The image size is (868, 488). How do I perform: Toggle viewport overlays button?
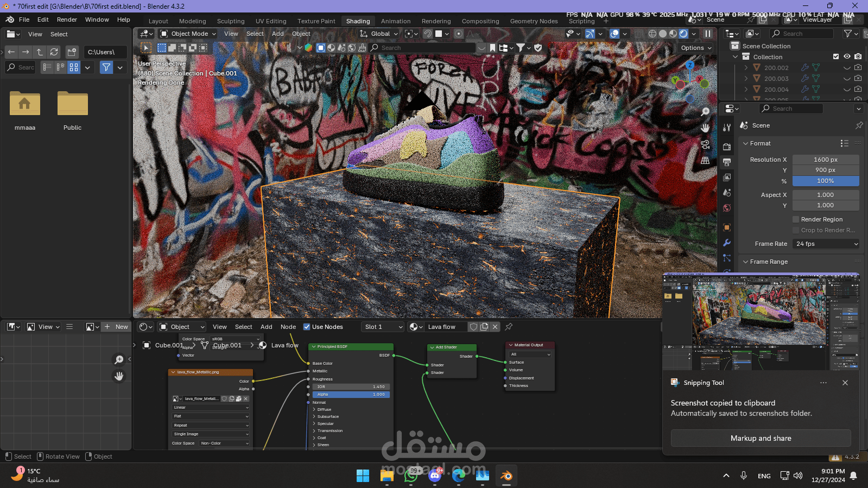pyautogui.click(x=614, y=34)
